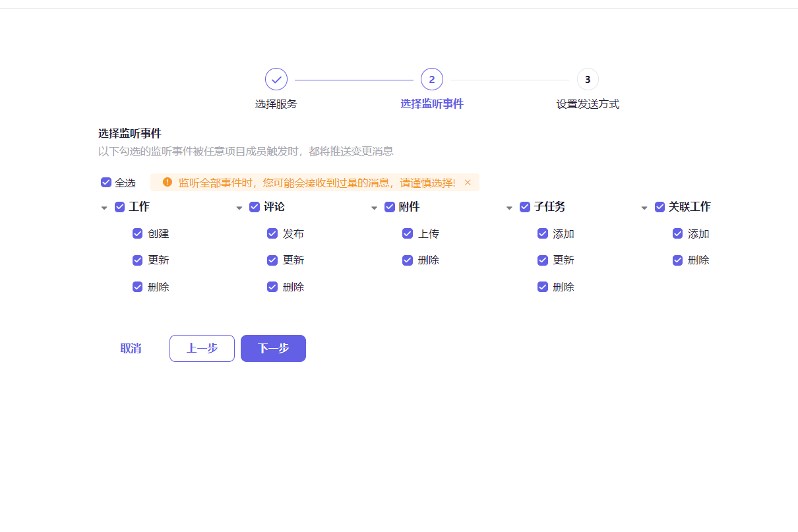This screenshot has height=532, width=798.
Task: Click the orange warning icon in the banner
Action: point(167,183)
